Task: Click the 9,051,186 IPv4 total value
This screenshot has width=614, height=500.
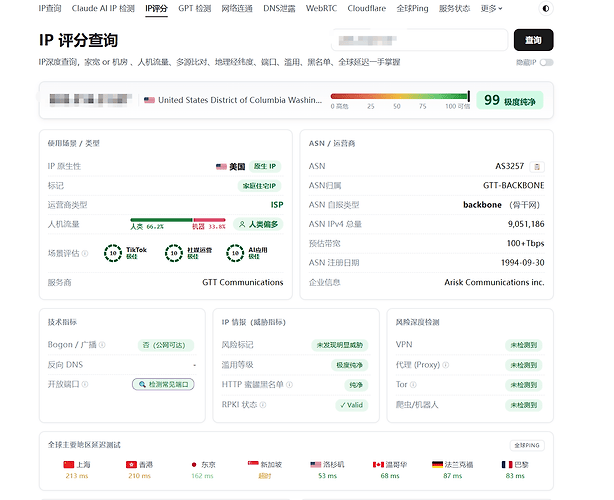Action: click(526, 224)
